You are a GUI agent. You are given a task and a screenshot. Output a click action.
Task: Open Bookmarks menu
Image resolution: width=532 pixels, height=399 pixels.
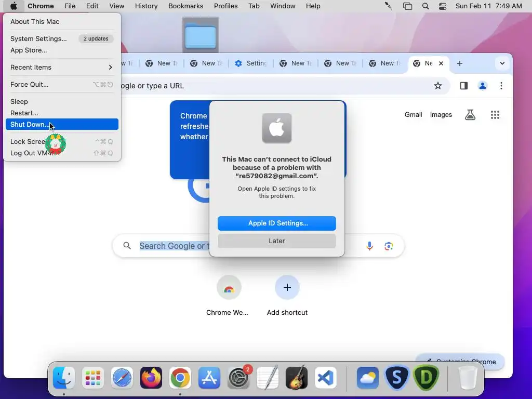186,6
